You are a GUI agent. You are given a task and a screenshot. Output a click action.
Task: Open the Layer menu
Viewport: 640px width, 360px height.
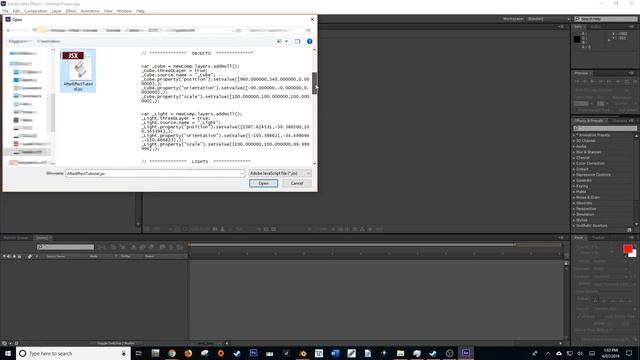tap(57, 11)
